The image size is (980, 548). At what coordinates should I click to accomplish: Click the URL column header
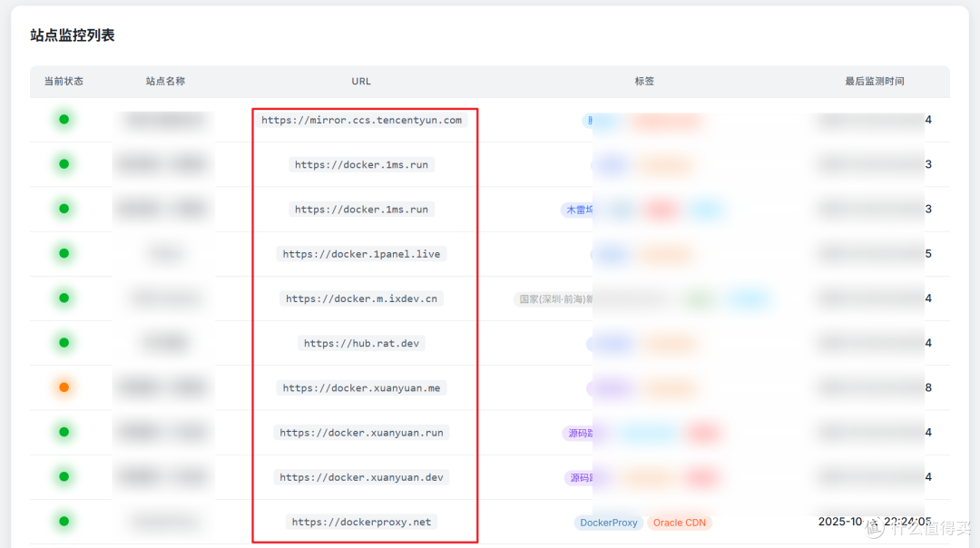coord(360,82)
